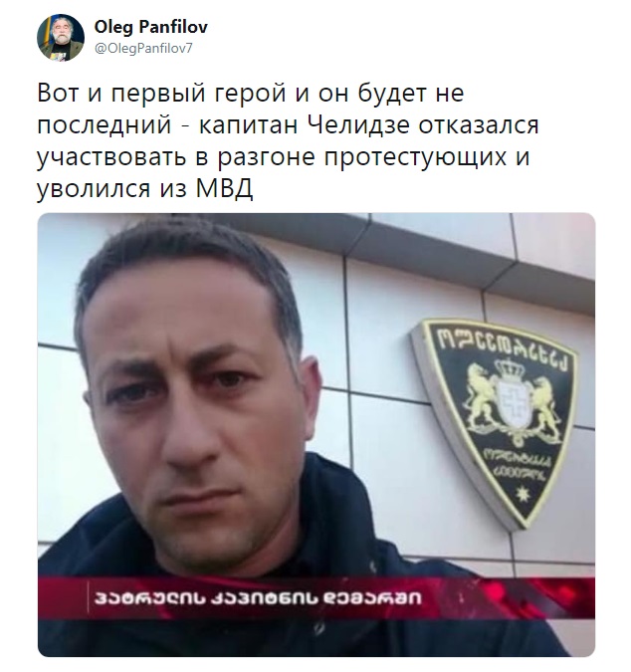Click the cross shield in the emblem's center
Screen dimensions: 631x672
[514, 402]
